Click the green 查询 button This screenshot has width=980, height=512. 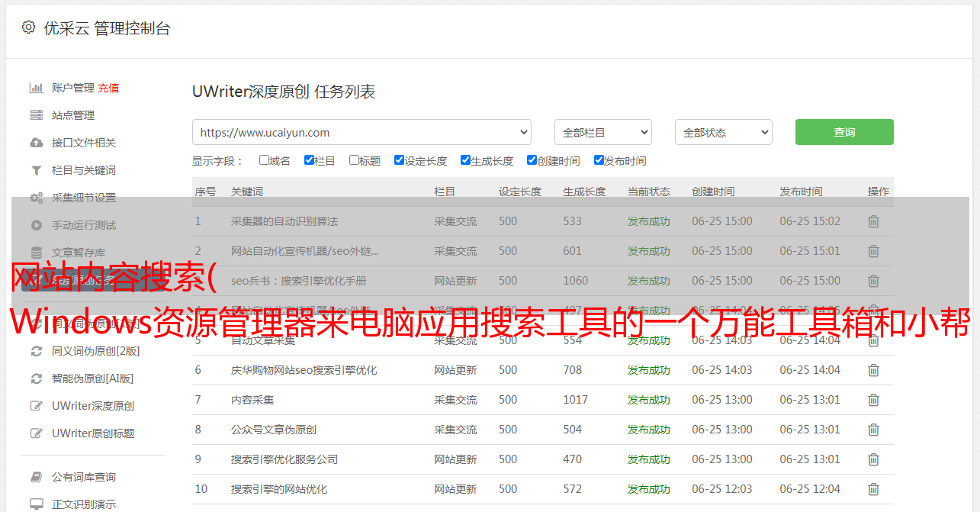tap(844, 132)
